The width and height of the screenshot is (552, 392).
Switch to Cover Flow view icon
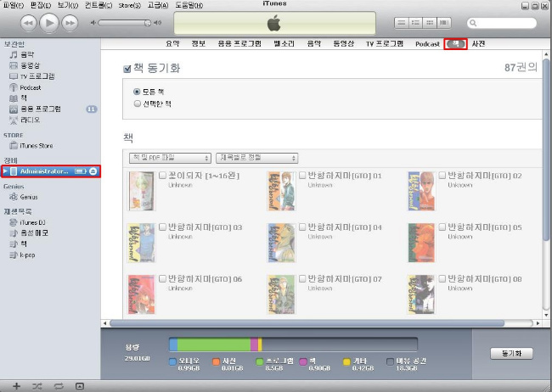tap(444, 23)
